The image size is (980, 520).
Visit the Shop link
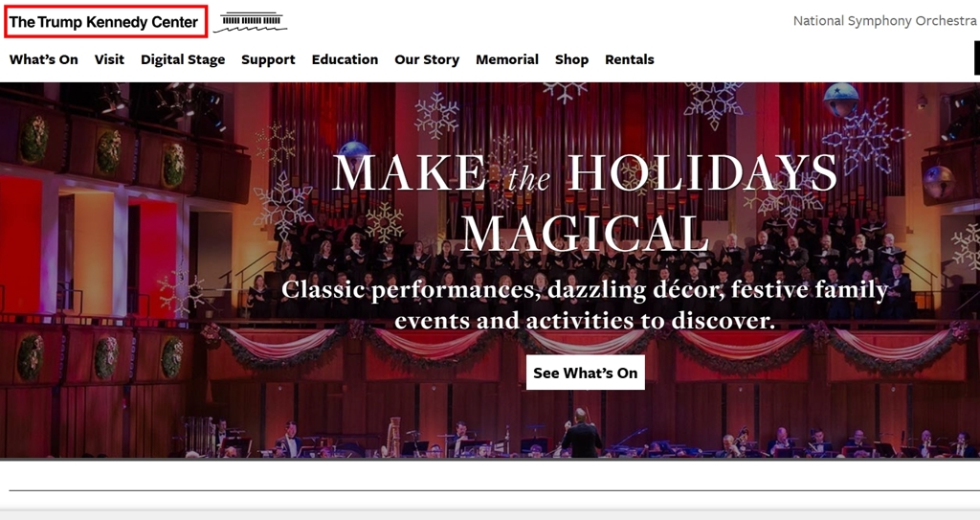pos(572,59)
